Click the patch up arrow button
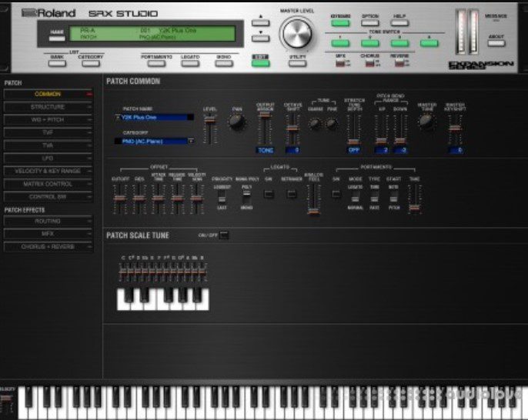528x420 pixels. point(260,23)
